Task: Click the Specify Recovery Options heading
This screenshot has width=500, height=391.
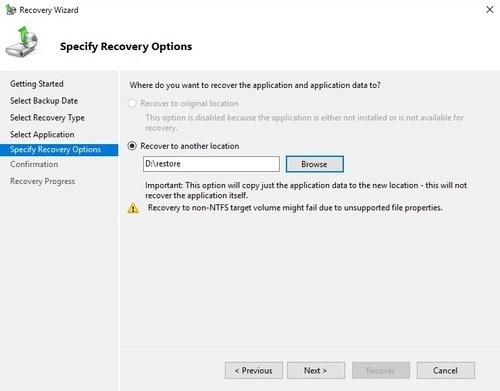Action: pyautogui.click(x=126, y=46)
